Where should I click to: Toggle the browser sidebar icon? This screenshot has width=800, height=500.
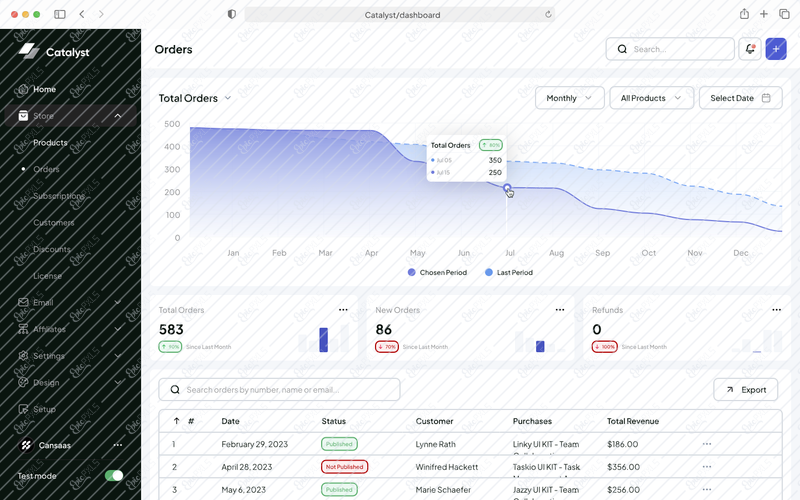click(x=60, y=14)
